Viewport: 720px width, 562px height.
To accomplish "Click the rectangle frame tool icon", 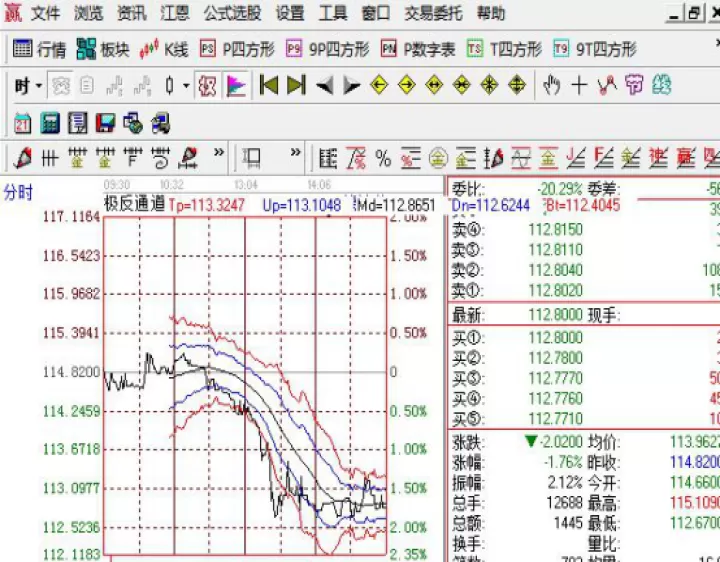I will [252, 158].
